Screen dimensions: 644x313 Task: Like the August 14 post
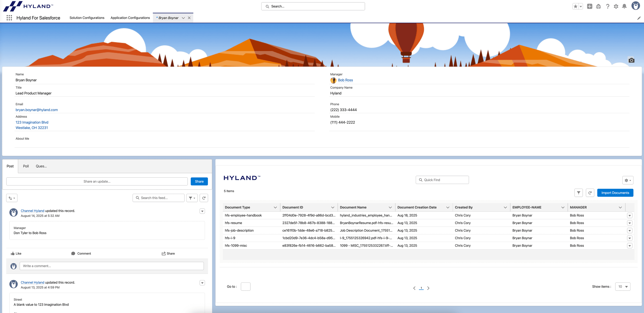[16, 253]
